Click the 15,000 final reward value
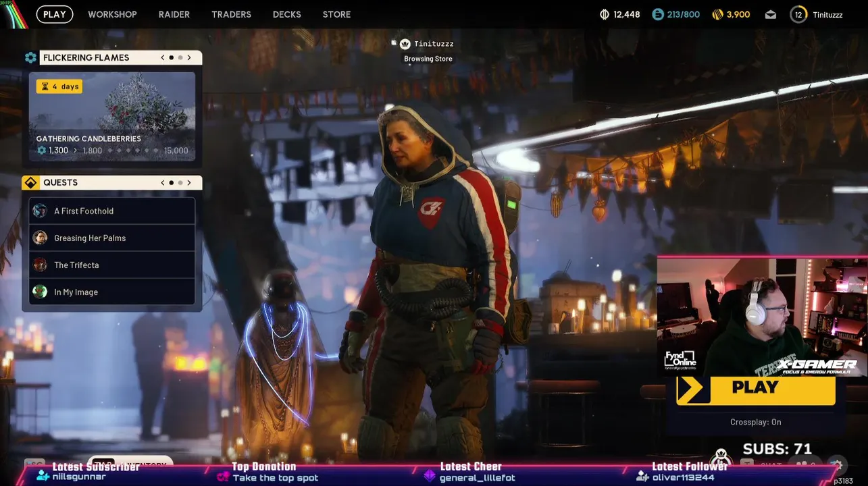Viewport: 868px width, 486px height. (176, 151)
